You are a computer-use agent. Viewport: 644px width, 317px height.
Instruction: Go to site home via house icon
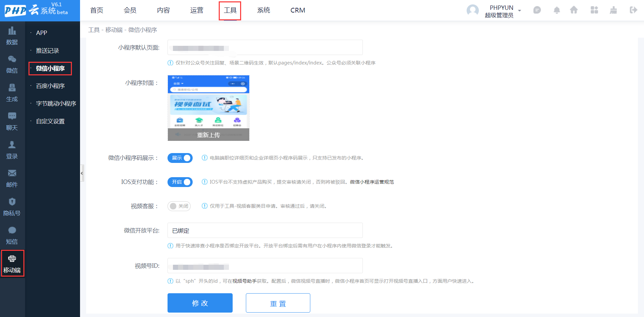pos(574,10)
